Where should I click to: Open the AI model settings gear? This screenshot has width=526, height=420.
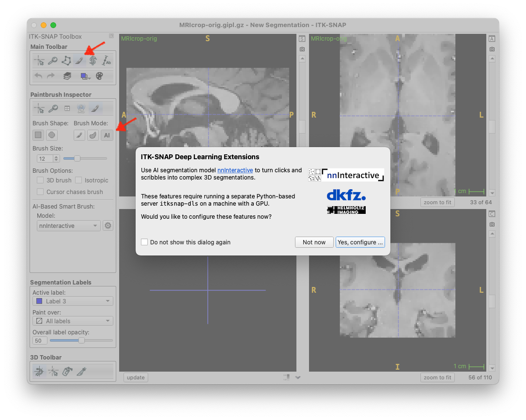click(108, 225)
